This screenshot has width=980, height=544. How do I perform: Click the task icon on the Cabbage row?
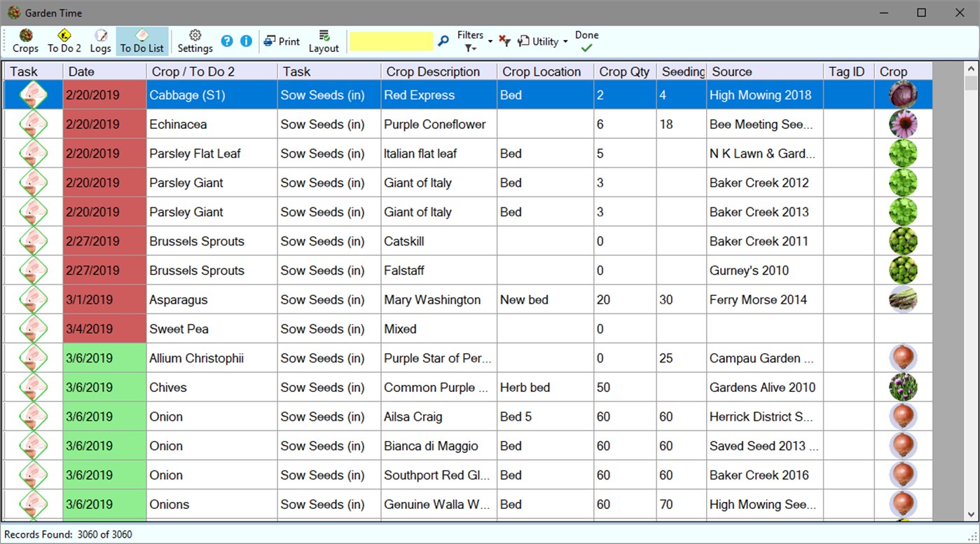33,95
